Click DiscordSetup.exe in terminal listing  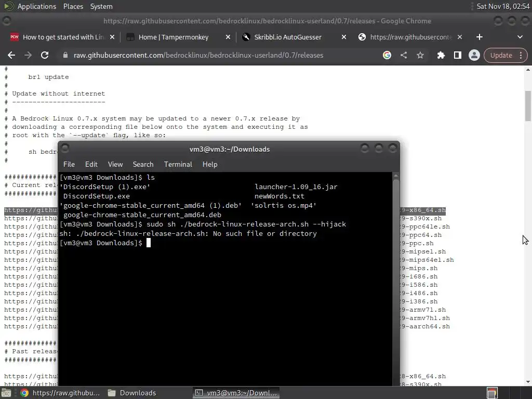(x=96, y=196)
